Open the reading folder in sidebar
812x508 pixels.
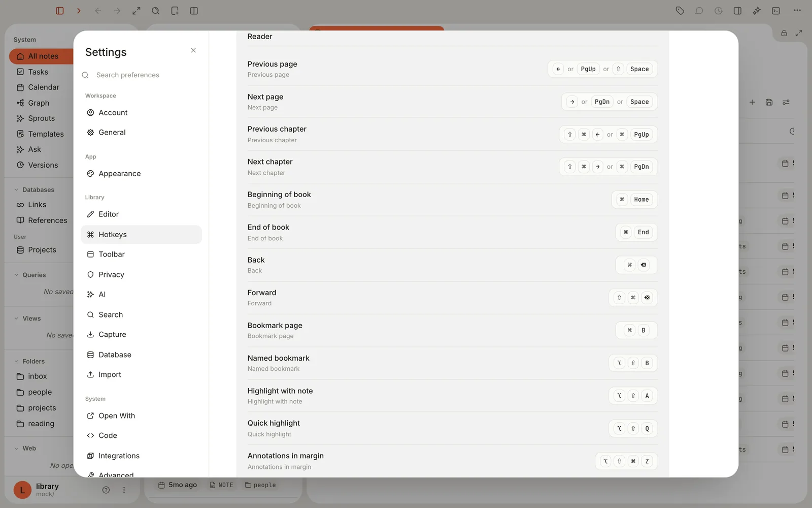(x=42, y=424)
